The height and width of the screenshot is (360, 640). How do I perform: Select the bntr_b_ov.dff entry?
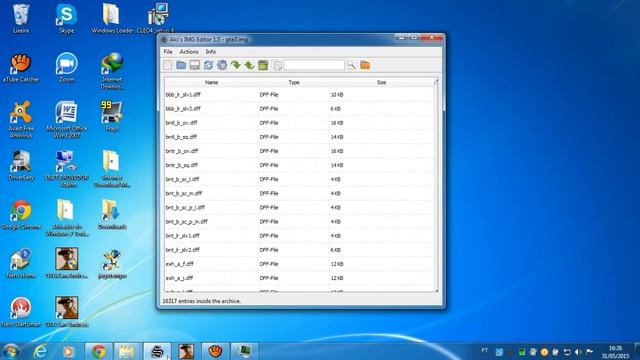299,151
